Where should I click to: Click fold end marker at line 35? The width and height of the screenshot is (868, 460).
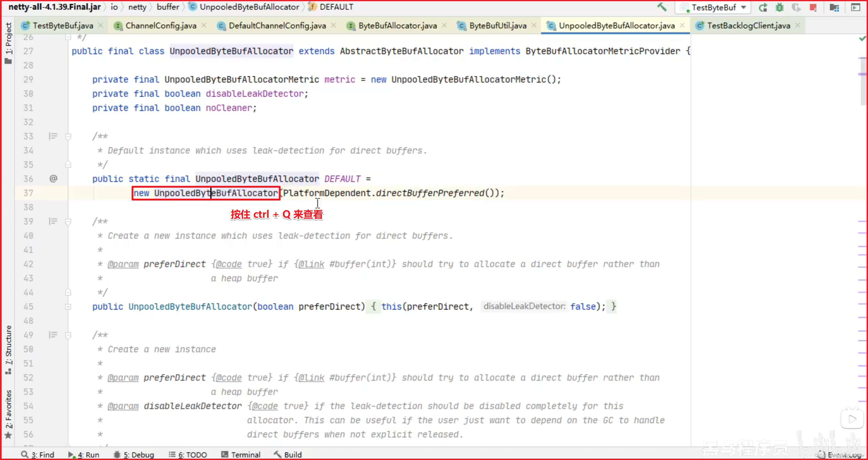click(x=68, y=164)
